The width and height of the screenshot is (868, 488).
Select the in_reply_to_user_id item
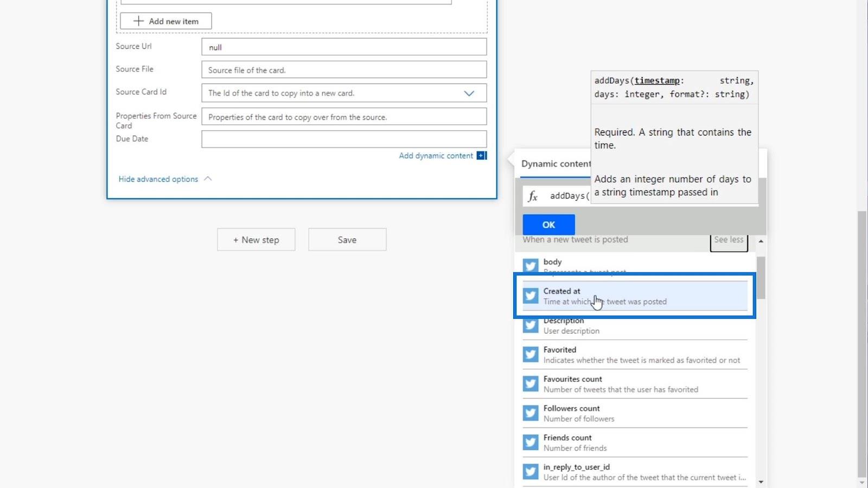[635, 472]
